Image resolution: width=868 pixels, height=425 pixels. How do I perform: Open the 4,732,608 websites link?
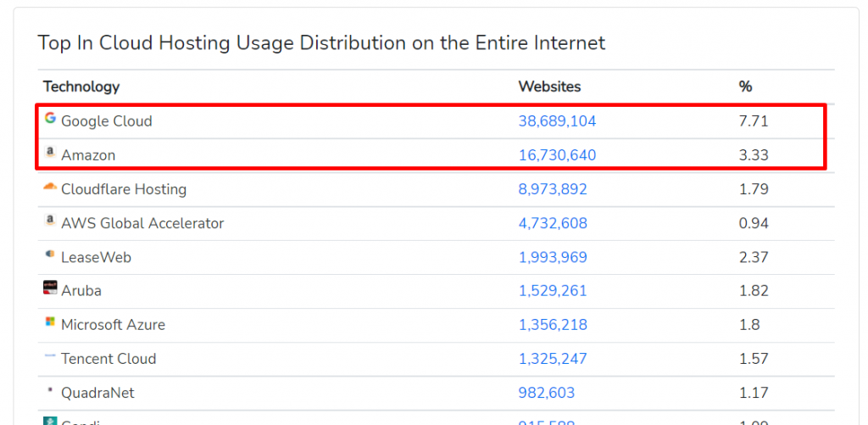click(553, 223)
